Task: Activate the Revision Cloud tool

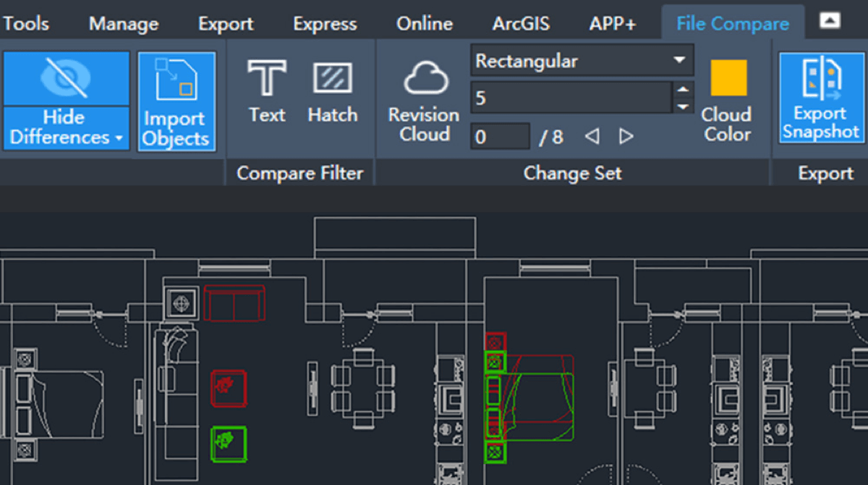Action: (424, 101)
